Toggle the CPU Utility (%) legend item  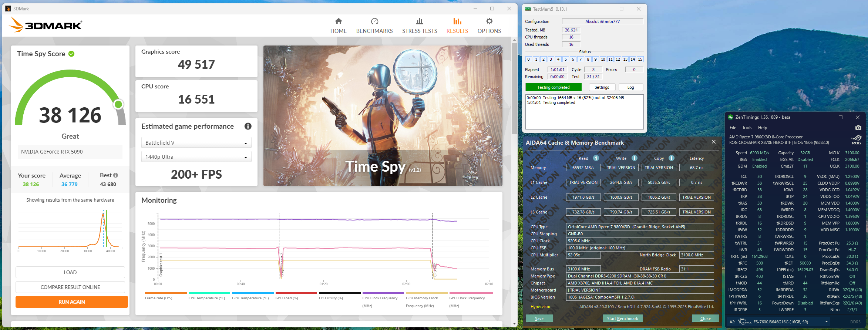click(340, 296)
